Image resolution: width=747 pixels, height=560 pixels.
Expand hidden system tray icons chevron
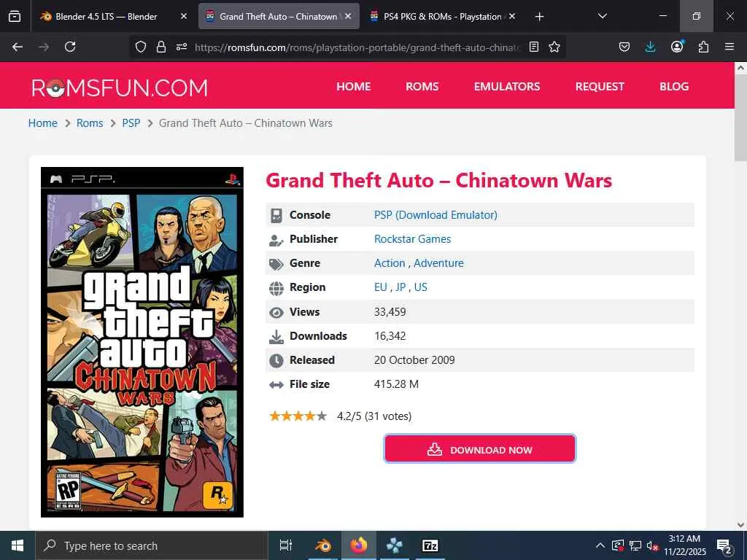(600, 545)
